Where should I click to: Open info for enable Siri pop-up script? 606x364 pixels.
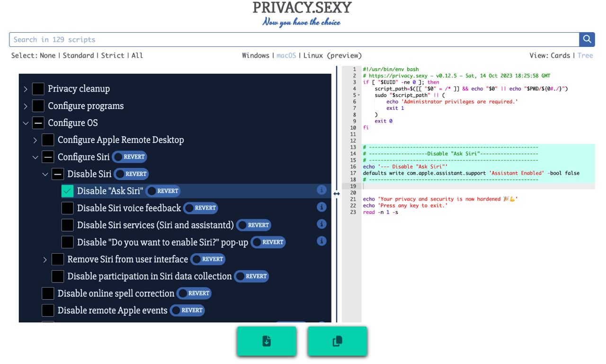[321, 241]
